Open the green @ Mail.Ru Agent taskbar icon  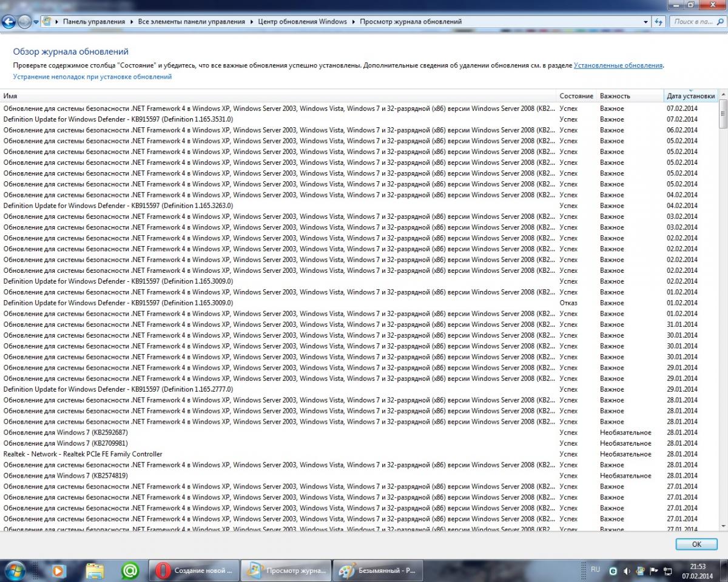tap(130, 570)
